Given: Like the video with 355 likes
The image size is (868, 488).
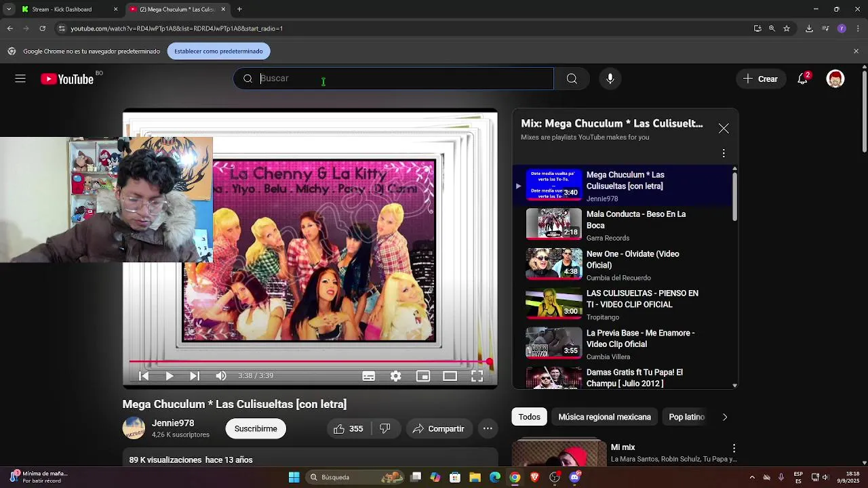Looking at the screenshot, I should tap(348, 428).
